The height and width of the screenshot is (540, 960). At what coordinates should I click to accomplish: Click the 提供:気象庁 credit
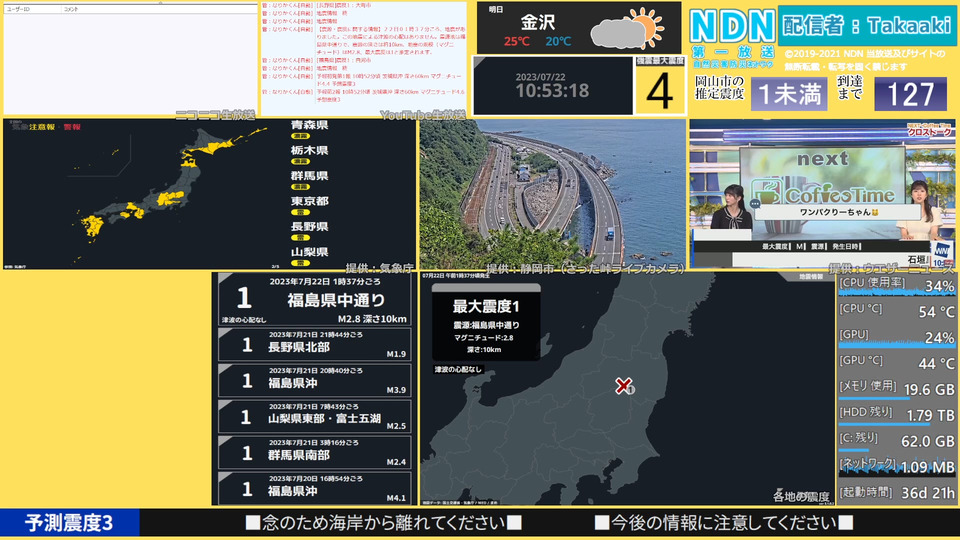379,268
